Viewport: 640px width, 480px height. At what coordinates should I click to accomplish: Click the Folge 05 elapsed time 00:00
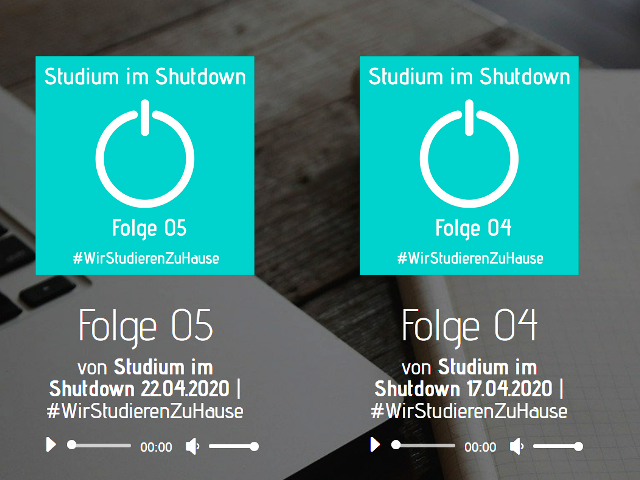click(x=156, y=447)
